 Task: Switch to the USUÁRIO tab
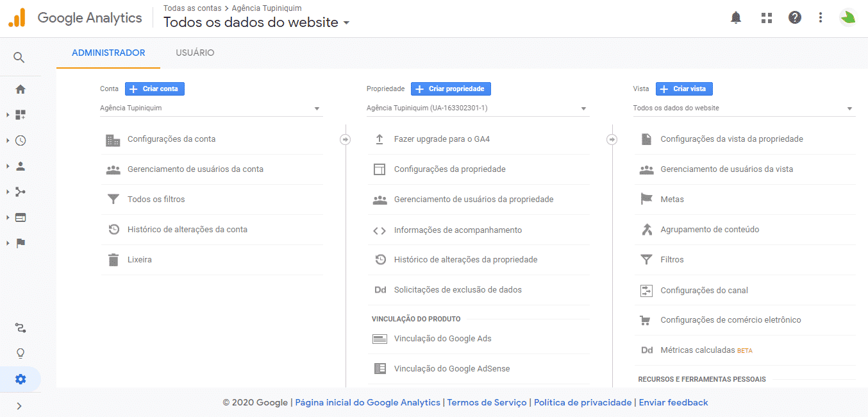pyautogui.click(x=195, y=53)
